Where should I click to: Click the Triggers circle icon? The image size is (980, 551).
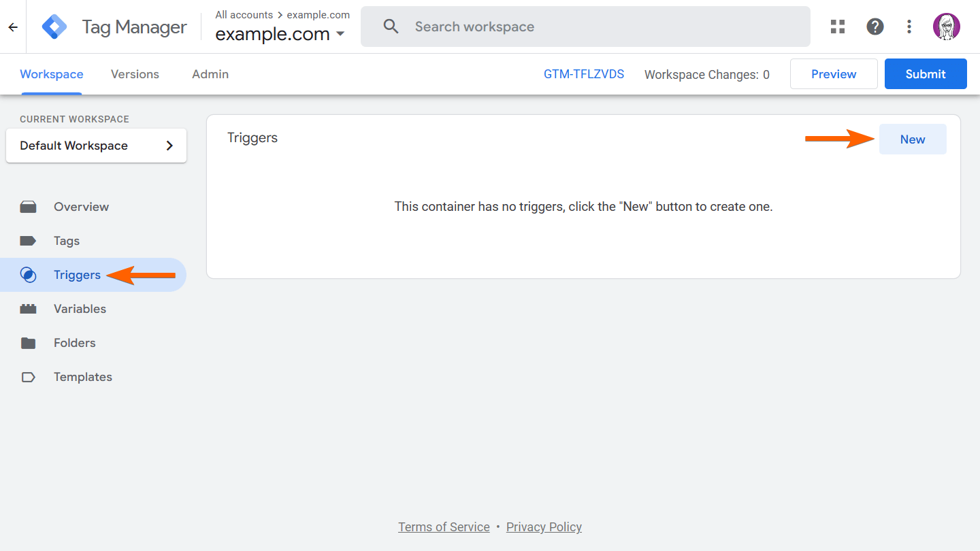(29, 275)
